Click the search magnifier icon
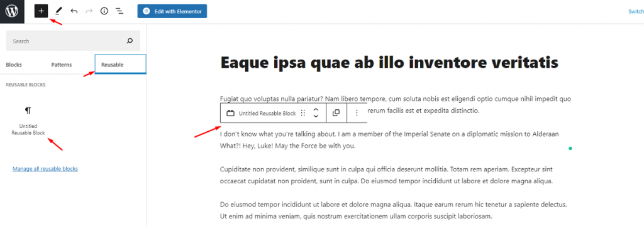The width and height of the screenshot is (644, 226). (130, 41)
